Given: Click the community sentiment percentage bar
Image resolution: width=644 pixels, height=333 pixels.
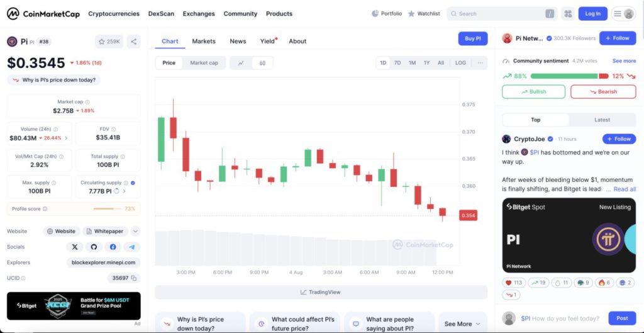Looking at the screenshot, I should [569, 76].
